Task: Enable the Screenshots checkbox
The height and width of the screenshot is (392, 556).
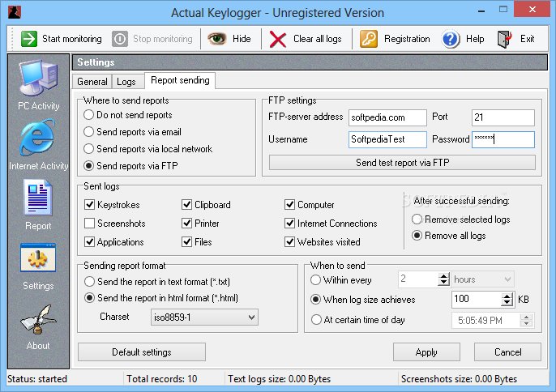Action: 89,224
